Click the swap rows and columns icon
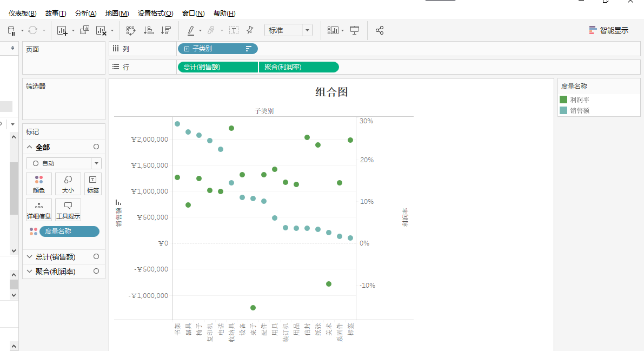Viewport: 644px width, 351px height. [131, 30]
